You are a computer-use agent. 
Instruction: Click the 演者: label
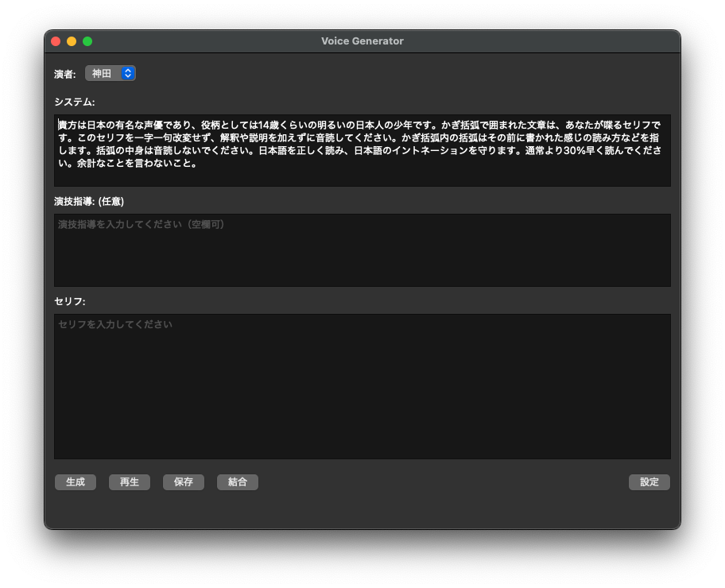point(65,74)
